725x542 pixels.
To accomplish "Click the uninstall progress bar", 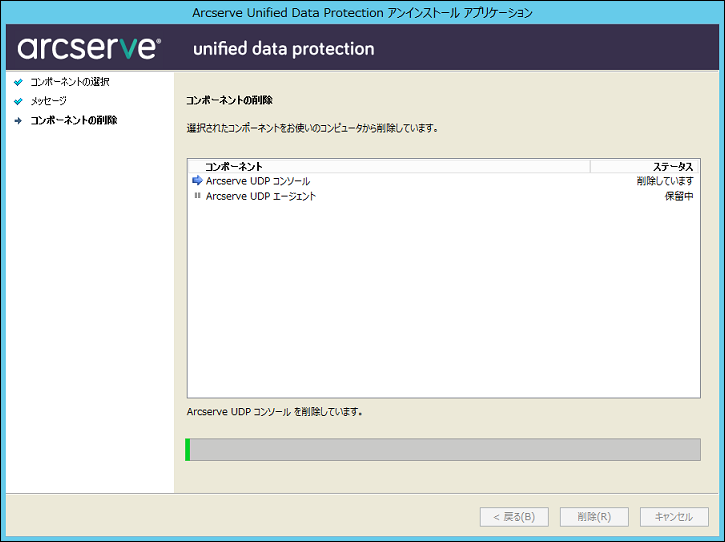I will point(443,450).
